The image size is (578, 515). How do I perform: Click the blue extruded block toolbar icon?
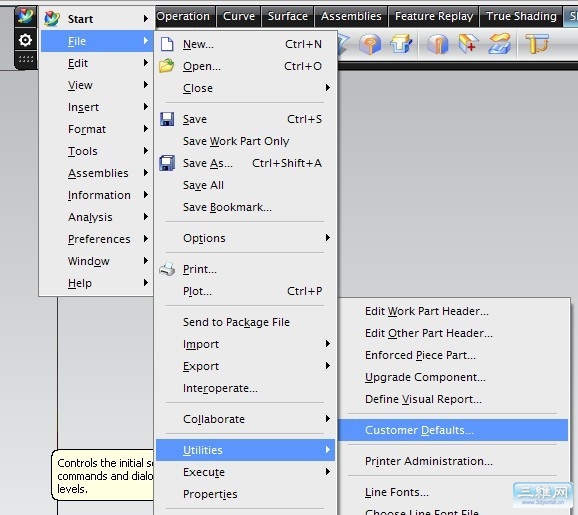pos(401,44)
